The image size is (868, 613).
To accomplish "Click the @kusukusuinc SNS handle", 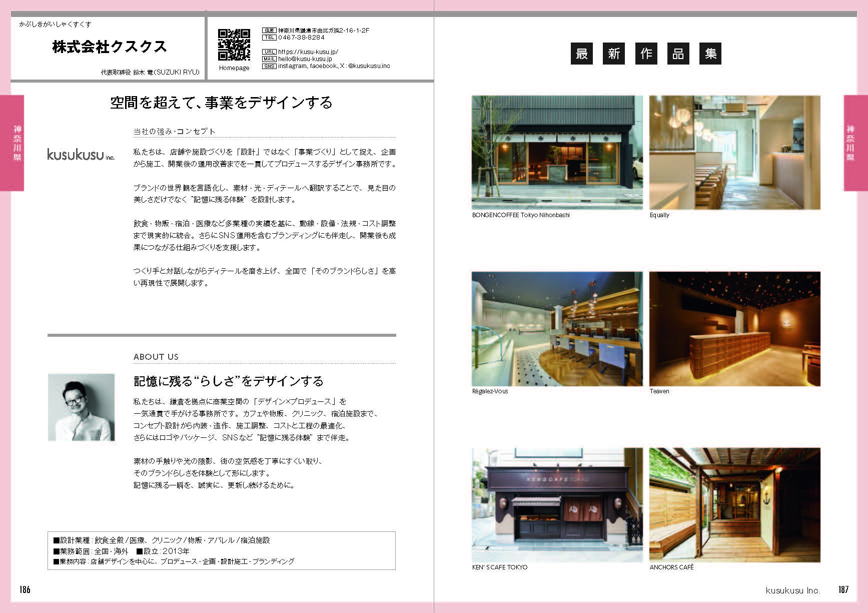I will point(369,66).
